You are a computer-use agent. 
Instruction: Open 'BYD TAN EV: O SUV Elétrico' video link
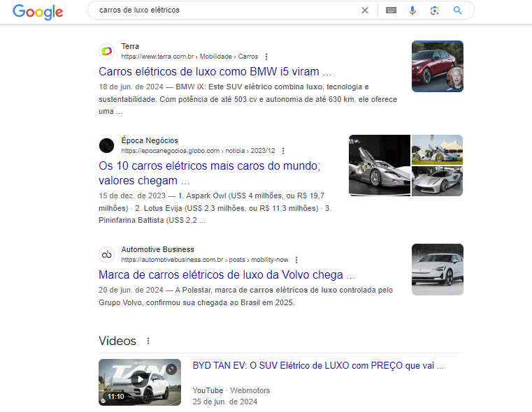tap(318, 366)
